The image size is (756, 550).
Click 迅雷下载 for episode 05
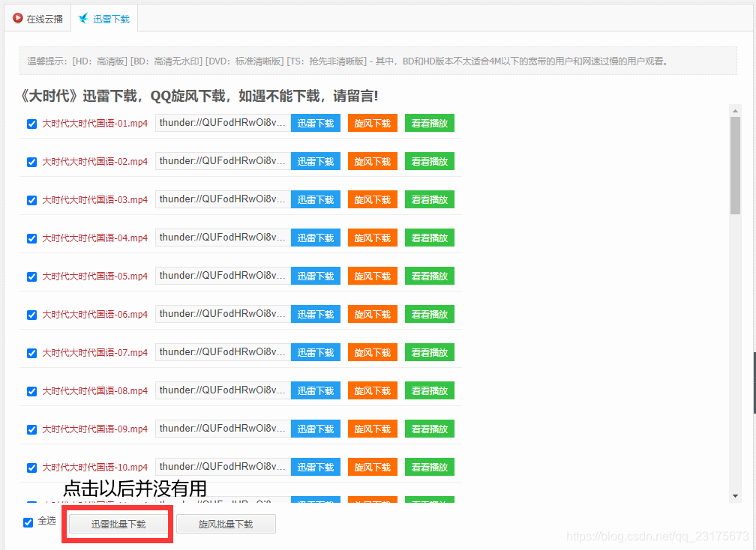click(316, 276)
